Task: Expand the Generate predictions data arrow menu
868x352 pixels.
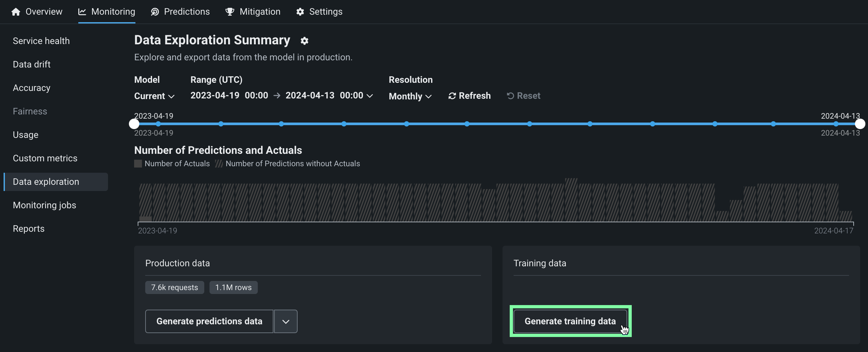Action: click(x=286, y=321)
